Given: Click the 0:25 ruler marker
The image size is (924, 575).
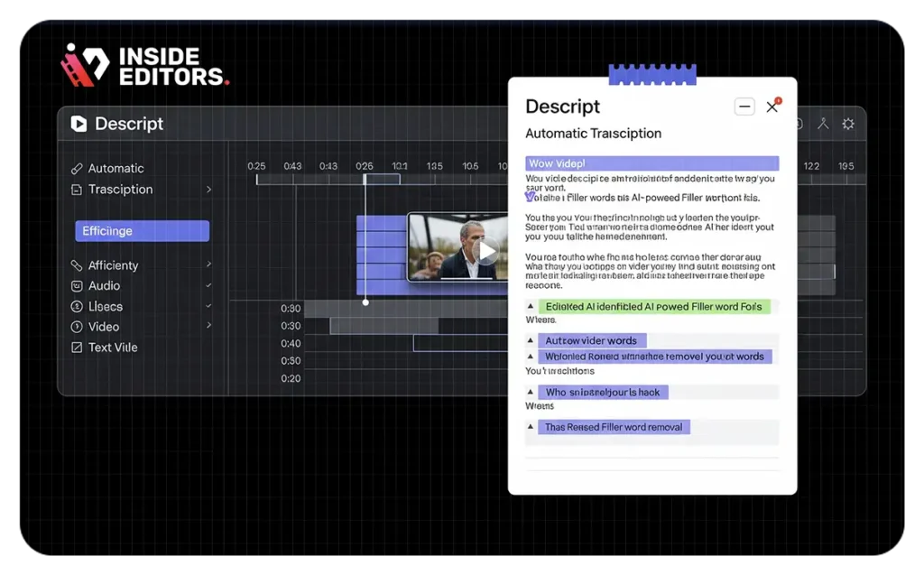Looking at the screenshot, I should [x=256, y=166].
